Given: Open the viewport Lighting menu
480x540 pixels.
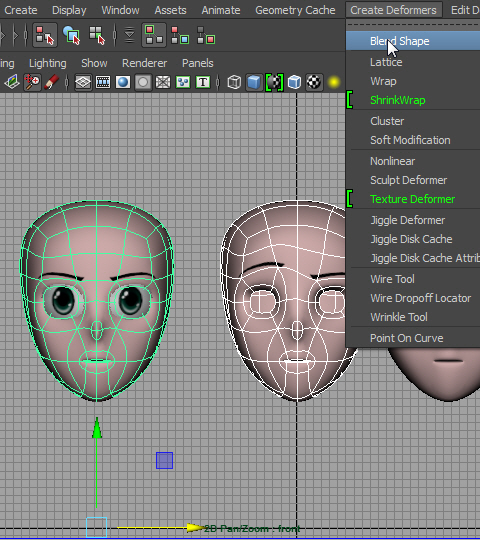Looking at the screenshot, I should coord(48,63).
